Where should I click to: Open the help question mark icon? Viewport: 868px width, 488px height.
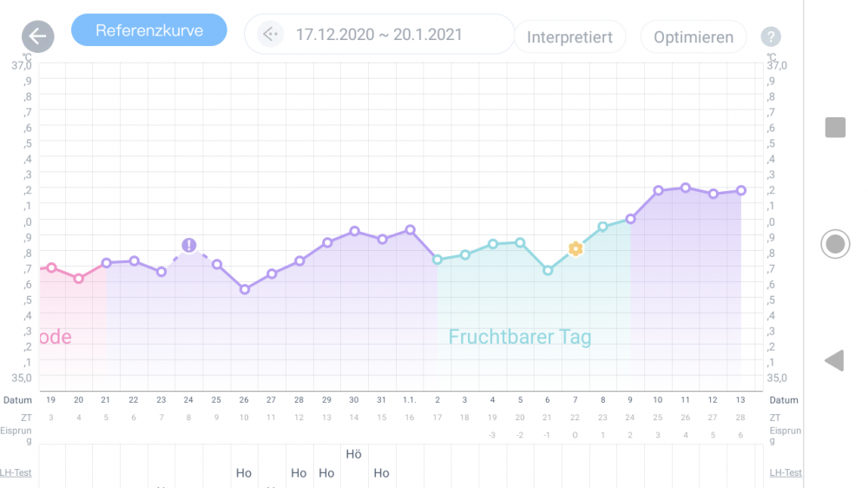771,36
